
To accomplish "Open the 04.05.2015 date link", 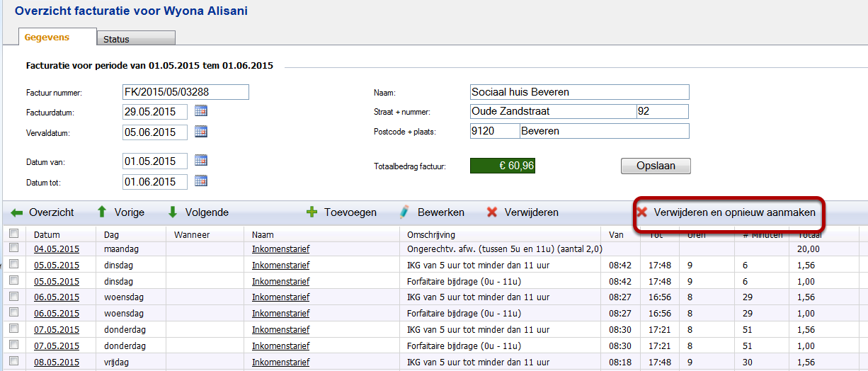I will pos(57,249).
